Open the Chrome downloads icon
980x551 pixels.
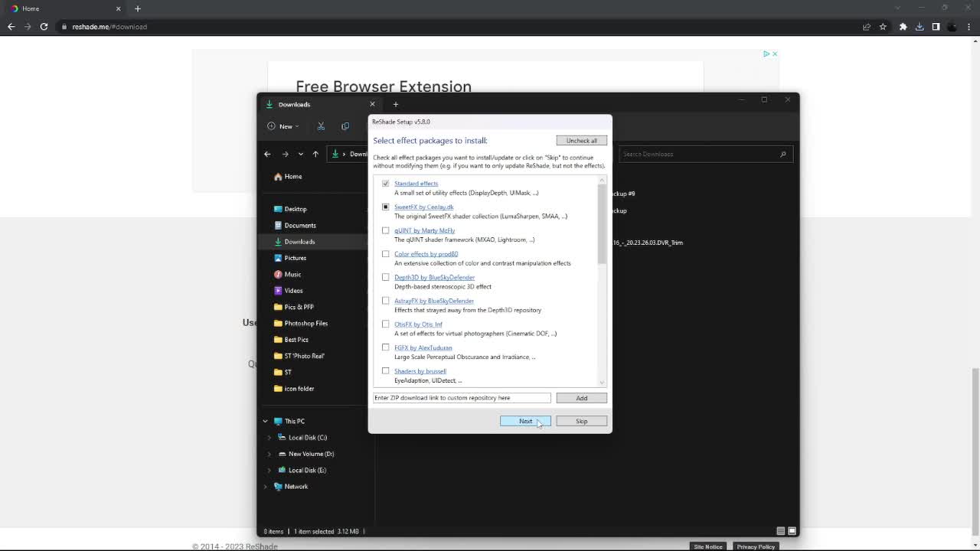click(x=920, y=27)
